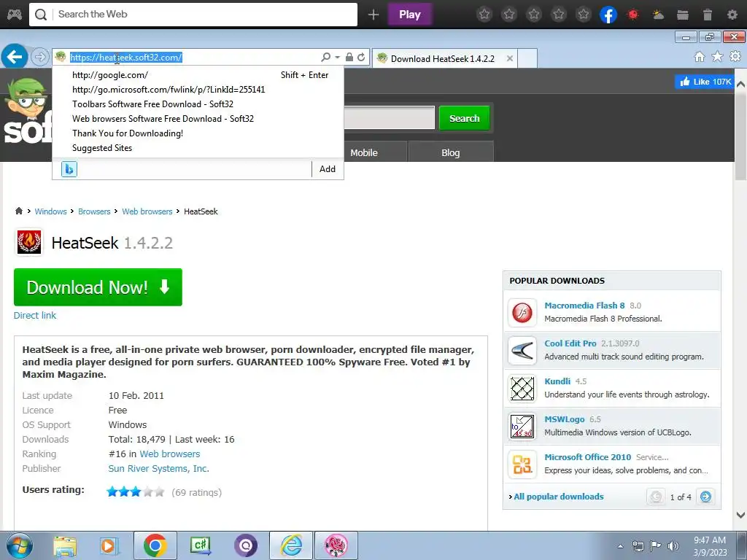Open the address bar autocomplete dropdown arrow
The height and width of the screenshot is (560, 747).
(337, 57)
